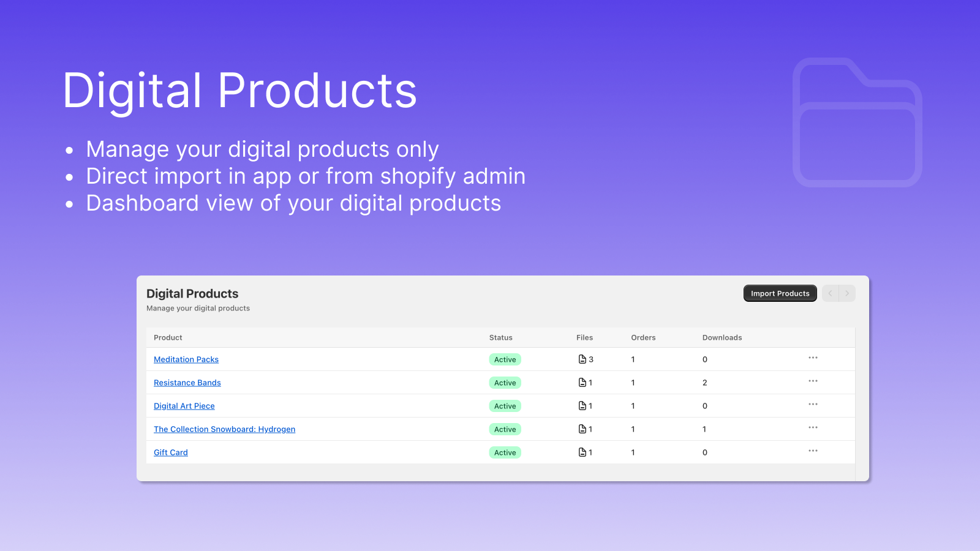Image resolution: width=980 pixels, height=551 pixels.
Task: Click the folder illustration in the top-right corner
Action: (x=858, y=122)
